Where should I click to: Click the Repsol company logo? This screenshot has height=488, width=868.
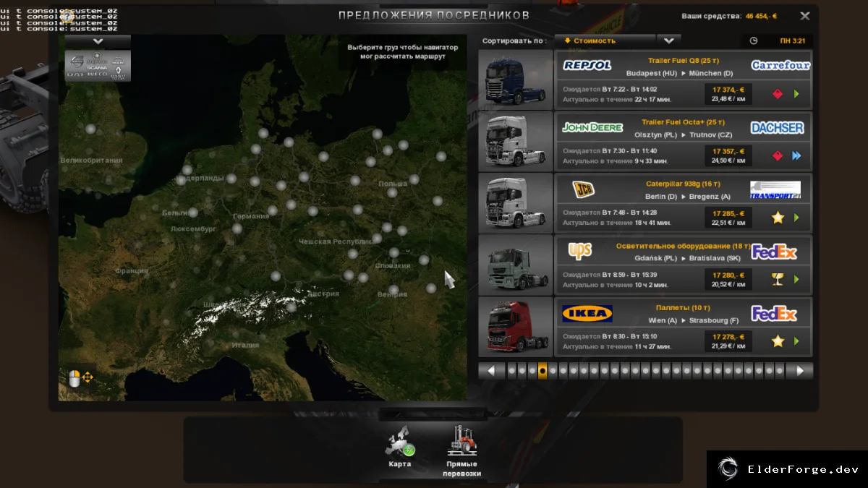(587, 66)
